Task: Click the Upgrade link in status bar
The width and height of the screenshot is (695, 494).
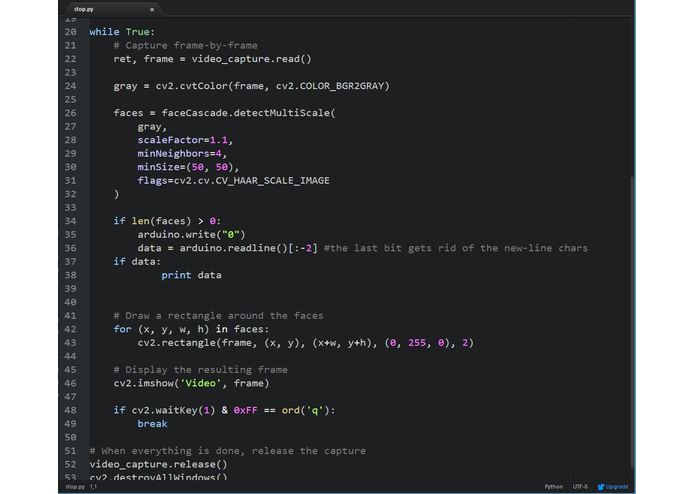Action: [x=613, y=487]
